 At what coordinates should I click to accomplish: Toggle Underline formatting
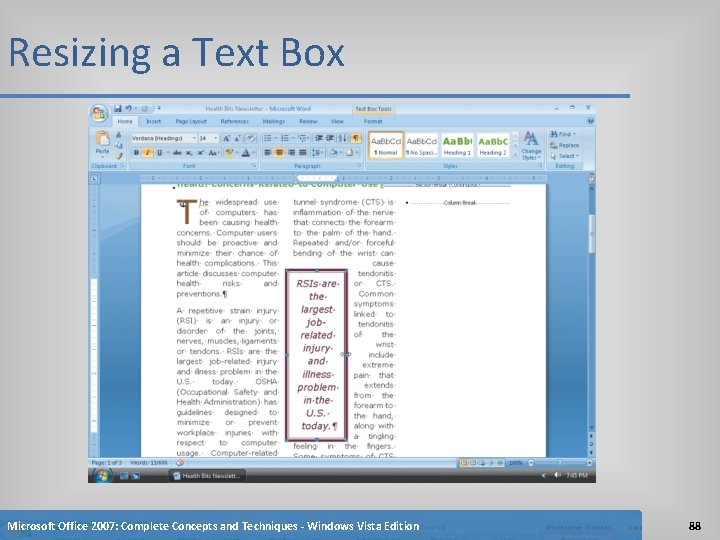(159, 153)
